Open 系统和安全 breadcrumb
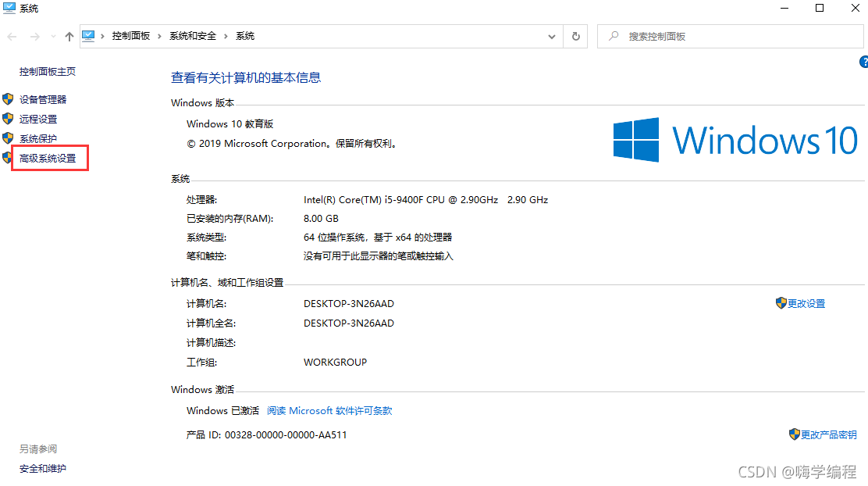 (193, 36)
